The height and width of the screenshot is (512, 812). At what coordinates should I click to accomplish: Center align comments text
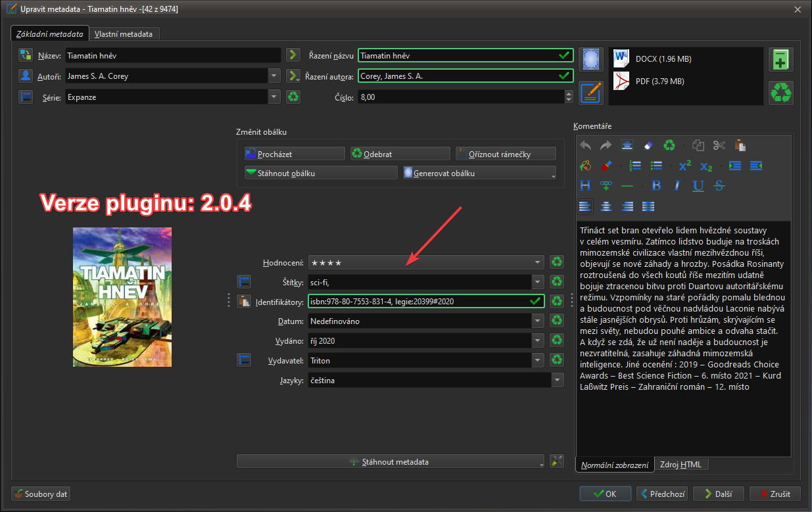[606, 206]
